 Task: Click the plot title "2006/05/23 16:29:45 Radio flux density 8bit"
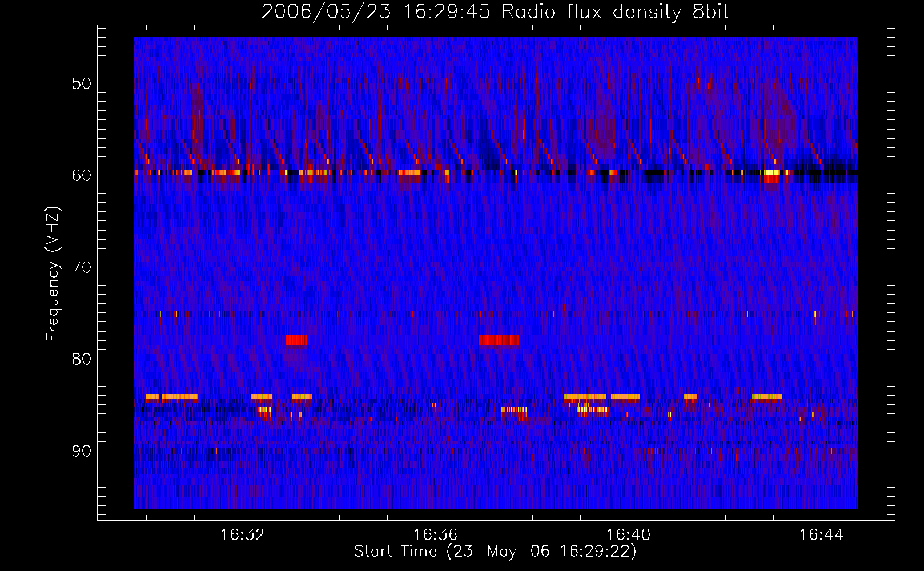[495, 12]
